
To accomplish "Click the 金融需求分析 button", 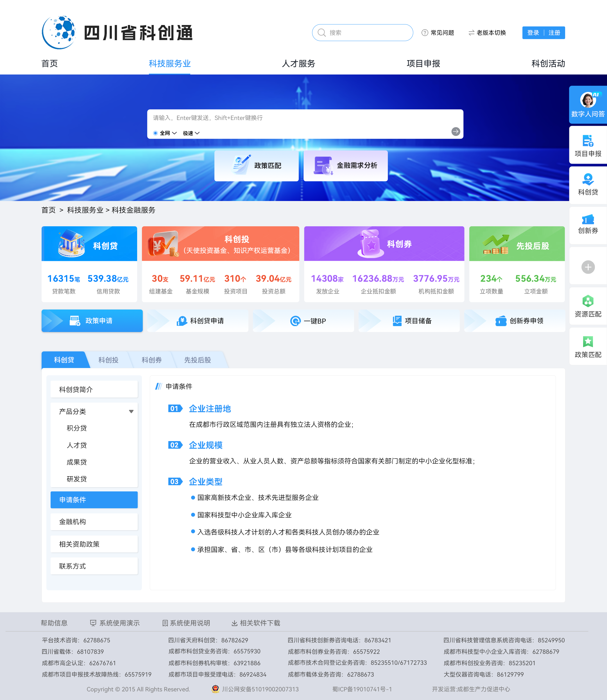I will pyautogui.click(x=345, y=166).
